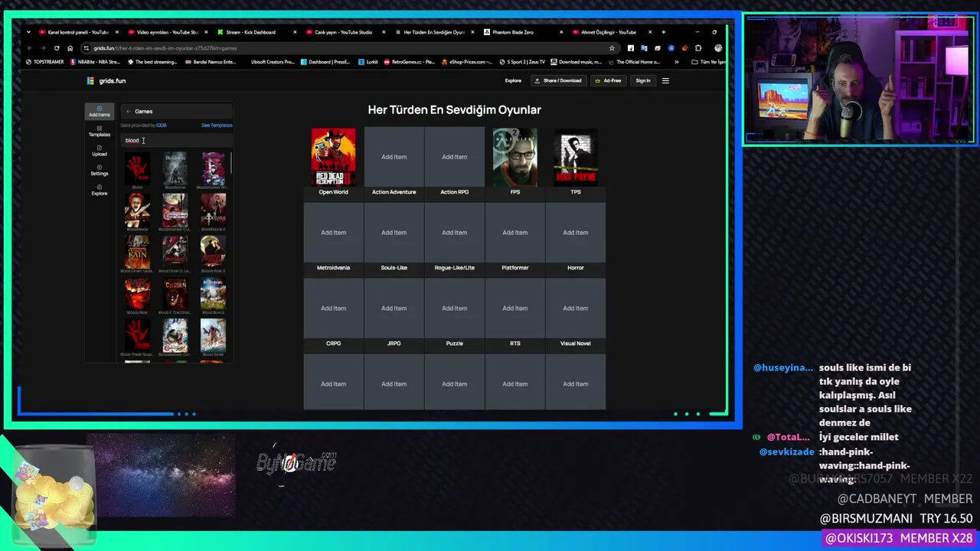980x551 pixels.
Task: Bookmark this page with the star icon
Action: pos(612,48)
